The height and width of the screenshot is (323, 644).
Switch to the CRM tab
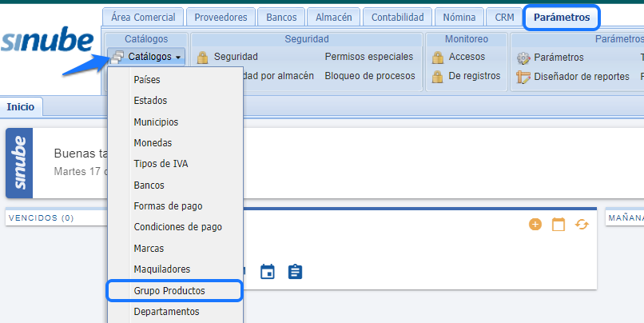click(x=504, y=18)
